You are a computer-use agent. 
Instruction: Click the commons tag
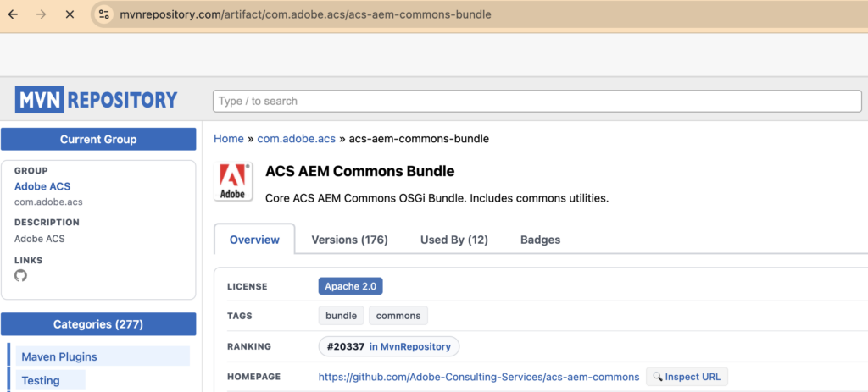[398, 316]
